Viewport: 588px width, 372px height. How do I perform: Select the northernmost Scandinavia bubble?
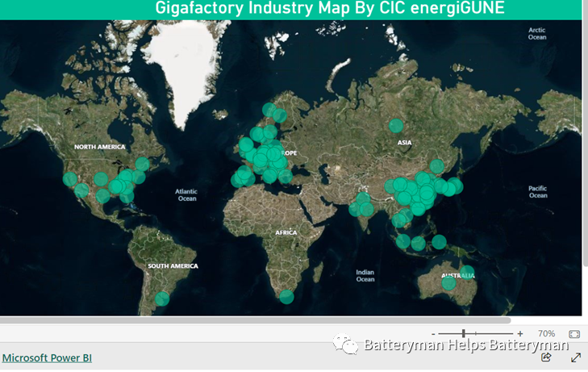pyautogui.click(x=269, y=110)
